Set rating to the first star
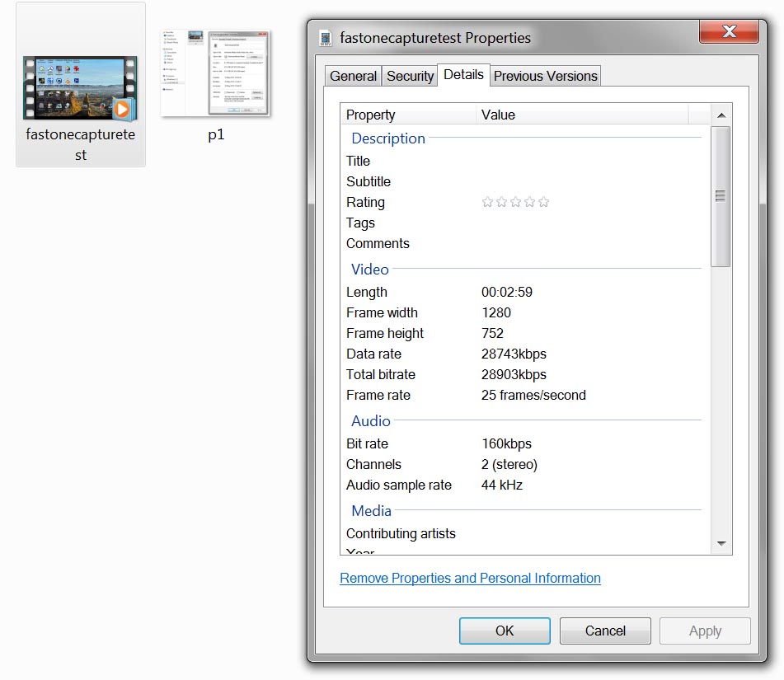This screenshot has width=784, height=680. coord(487,202)
